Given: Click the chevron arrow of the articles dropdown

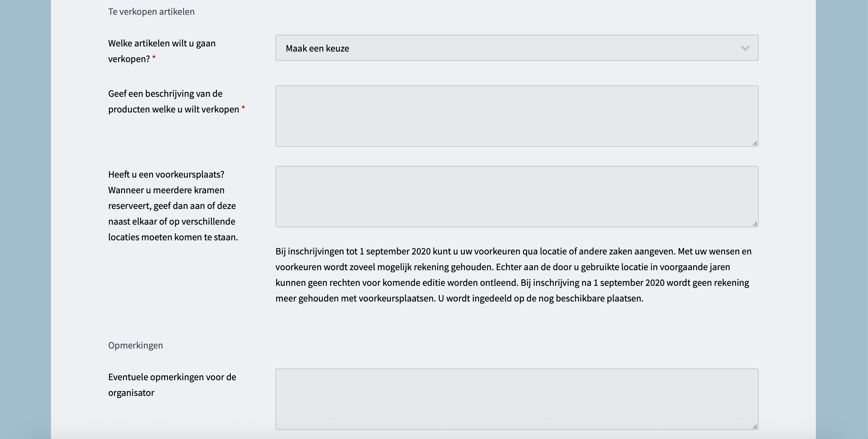Looking at the screenshot, I should (x=745, y=48).
